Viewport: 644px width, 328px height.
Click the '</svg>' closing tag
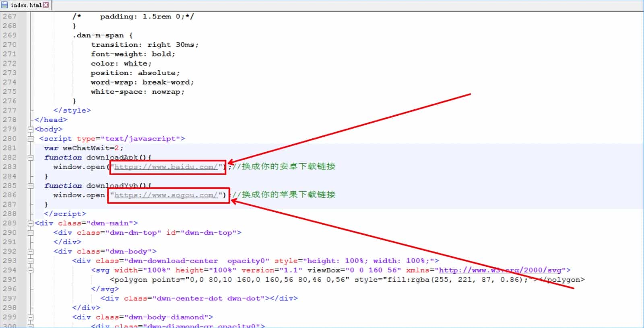105,289
